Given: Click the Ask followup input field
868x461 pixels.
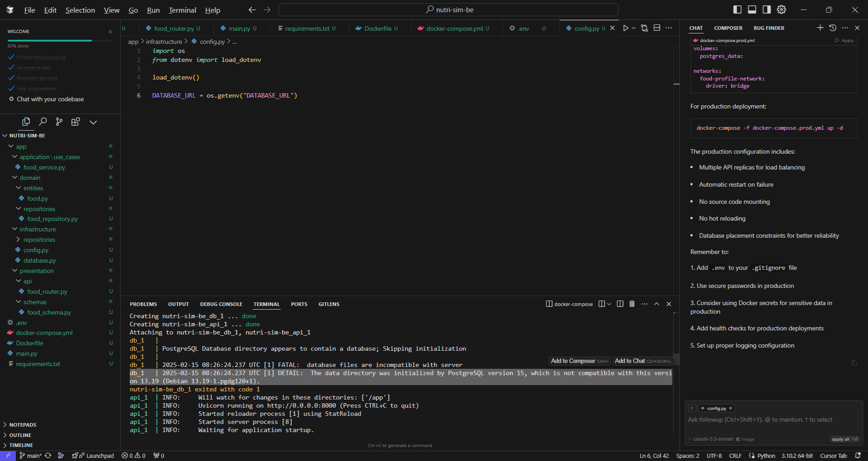Looking at the screenshot, I should coord(773,420).
